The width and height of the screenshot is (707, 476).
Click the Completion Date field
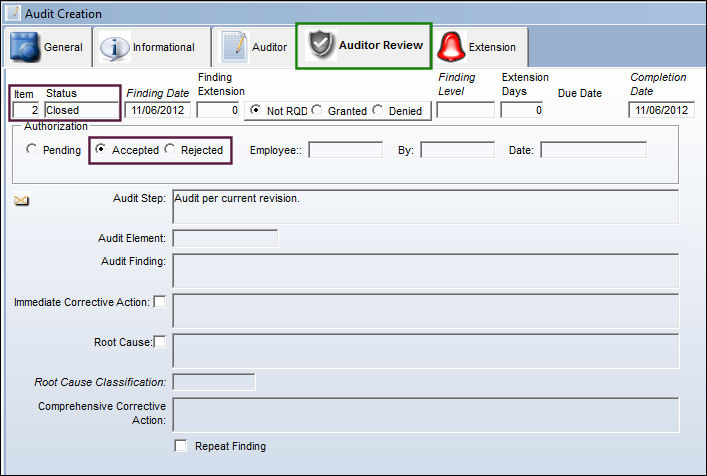pyautogui.click(x=661, y=110)
